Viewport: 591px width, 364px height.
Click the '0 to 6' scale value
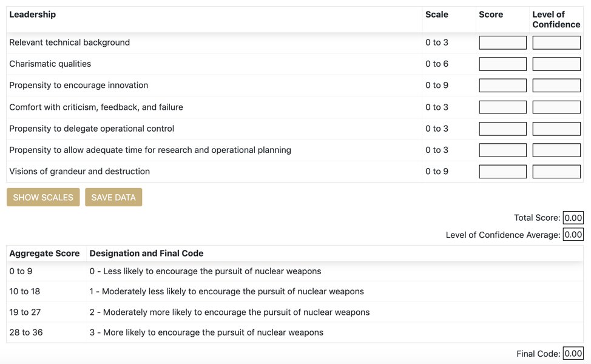click(437, 64)
